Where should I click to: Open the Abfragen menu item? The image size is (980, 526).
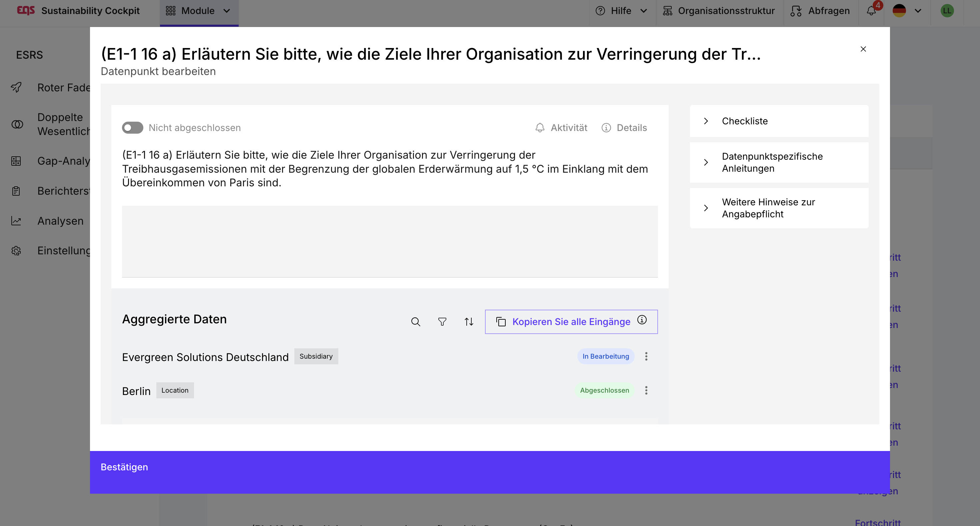tap(820, 11)
